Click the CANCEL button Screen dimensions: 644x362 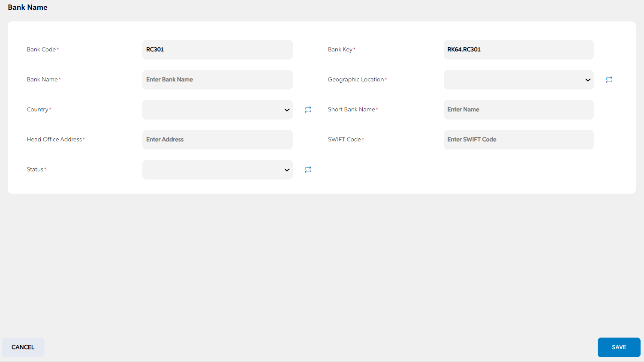click(23, 347)
